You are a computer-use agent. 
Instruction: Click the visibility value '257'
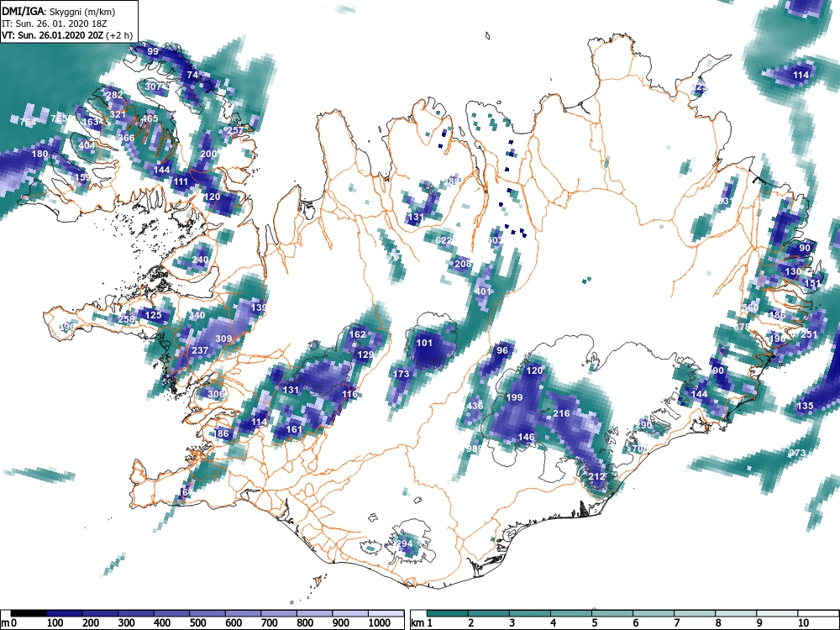[236, 130]
